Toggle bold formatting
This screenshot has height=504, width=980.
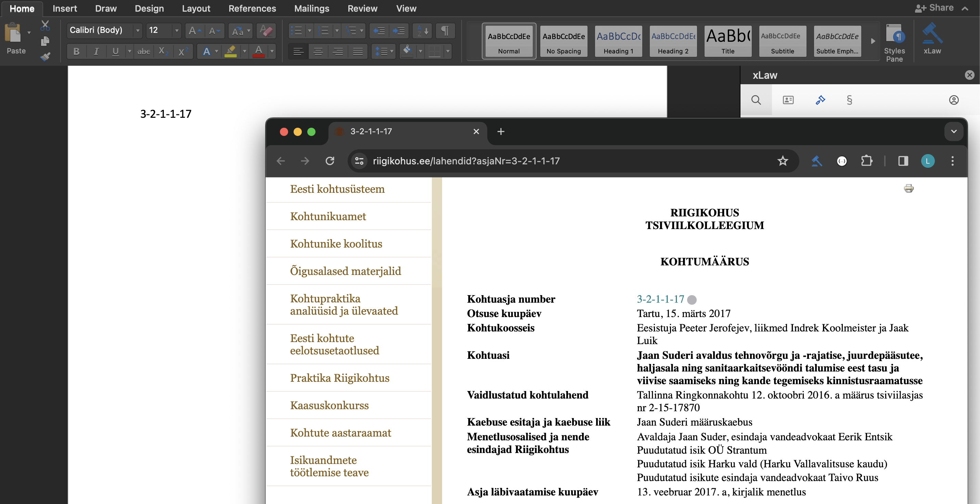(76, 51)
